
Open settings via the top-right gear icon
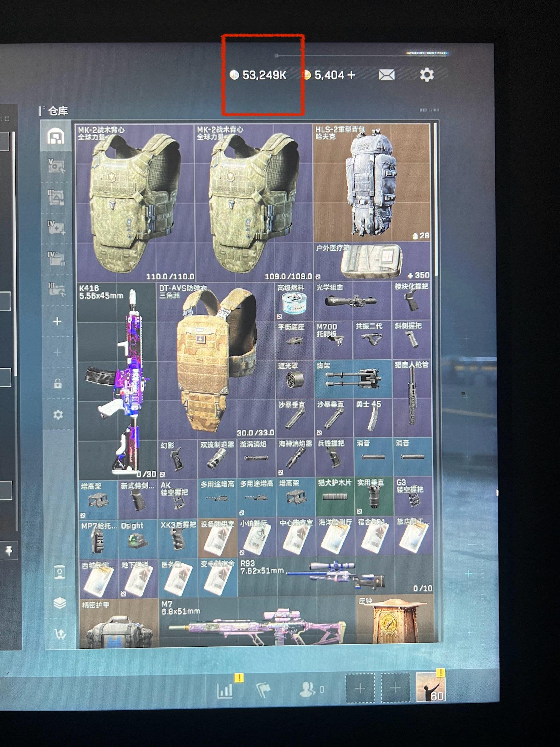(x=427, y=74)
